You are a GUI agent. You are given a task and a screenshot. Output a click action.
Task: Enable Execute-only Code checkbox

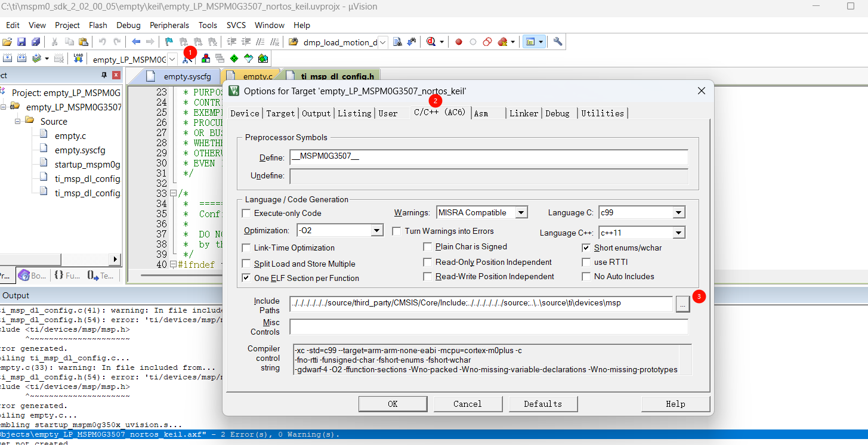pos(246,214)
